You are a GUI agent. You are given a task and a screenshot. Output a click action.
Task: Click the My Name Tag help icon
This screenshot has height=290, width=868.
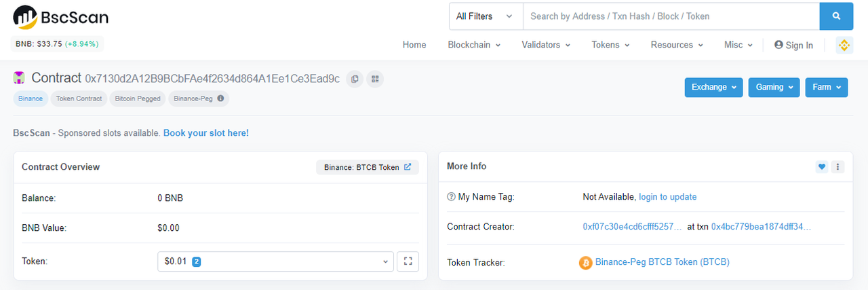coord(451,197)
